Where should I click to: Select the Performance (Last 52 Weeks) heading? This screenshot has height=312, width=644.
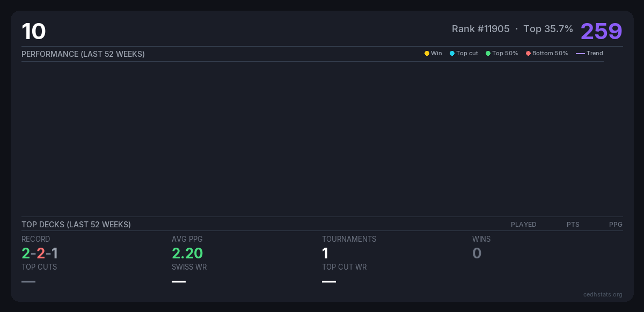click(83, 54)
